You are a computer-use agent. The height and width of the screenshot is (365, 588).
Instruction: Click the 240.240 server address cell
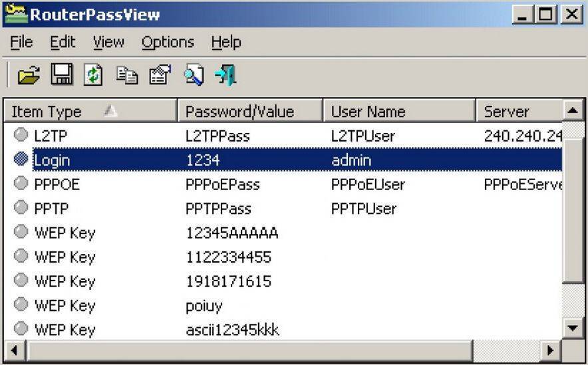(523, 136)
